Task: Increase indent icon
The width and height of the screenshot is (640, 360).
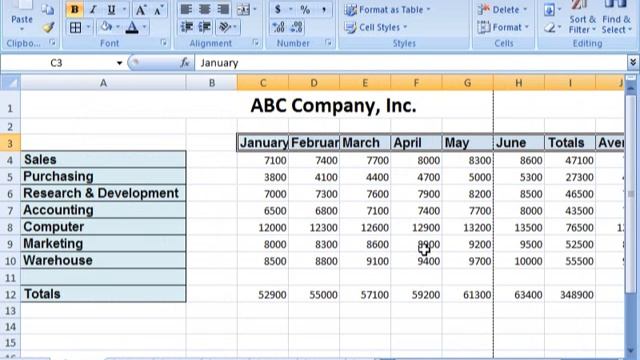Action: pyautogui.click(x=204, y=27)
